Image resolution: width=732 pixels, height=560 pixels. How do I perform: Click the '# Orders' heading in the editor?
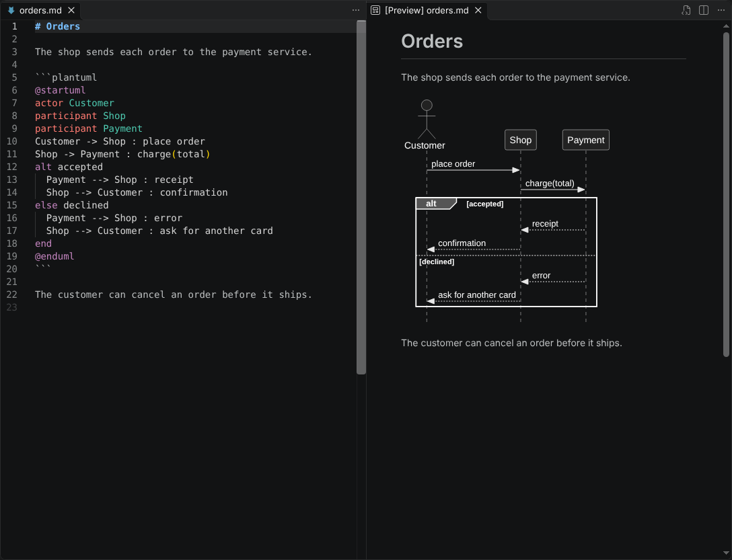[57, 27]
